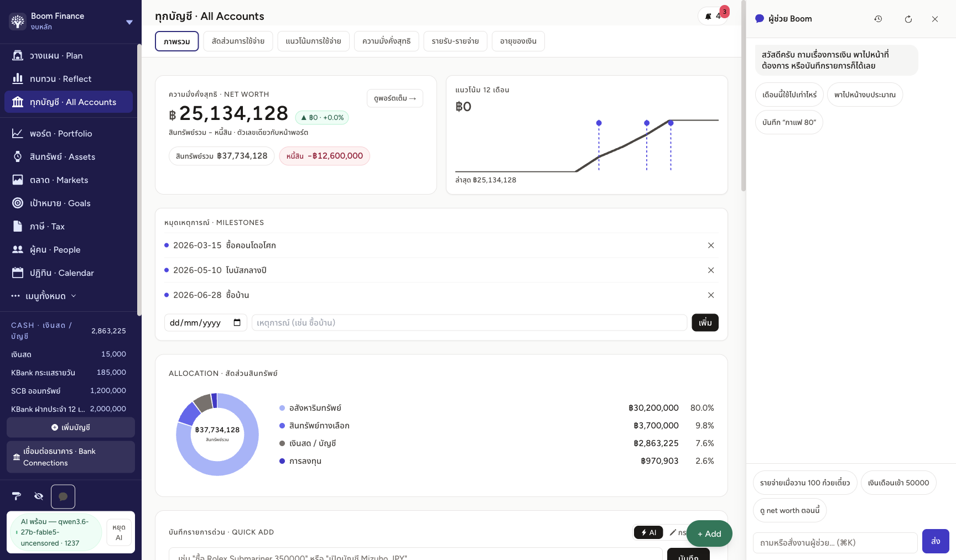Open assistant chat history clock icon
The width and height of the screenshot is (956, 560).
[878, 19]
